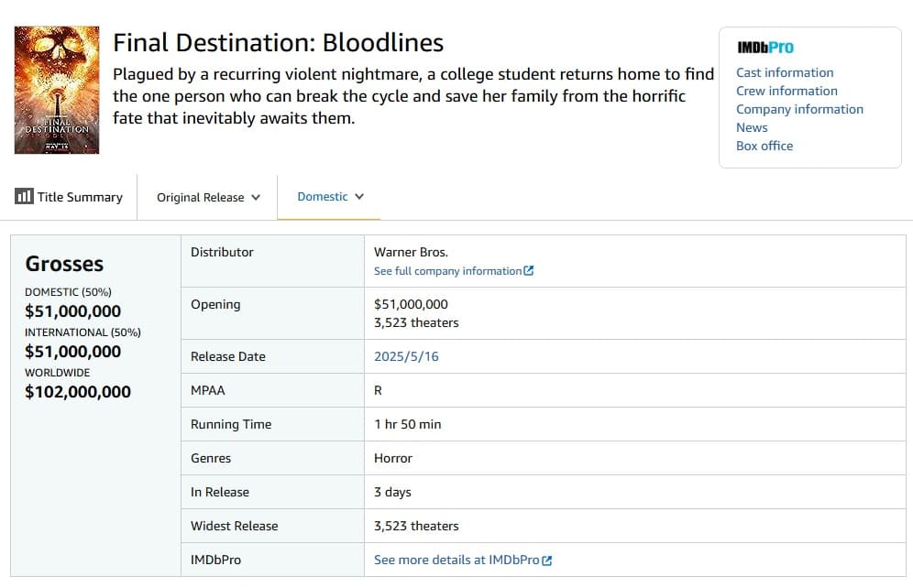This screenshot has width=913, height=588.
Task: Click the In Release row label
Action: click(x=220, y=492)
